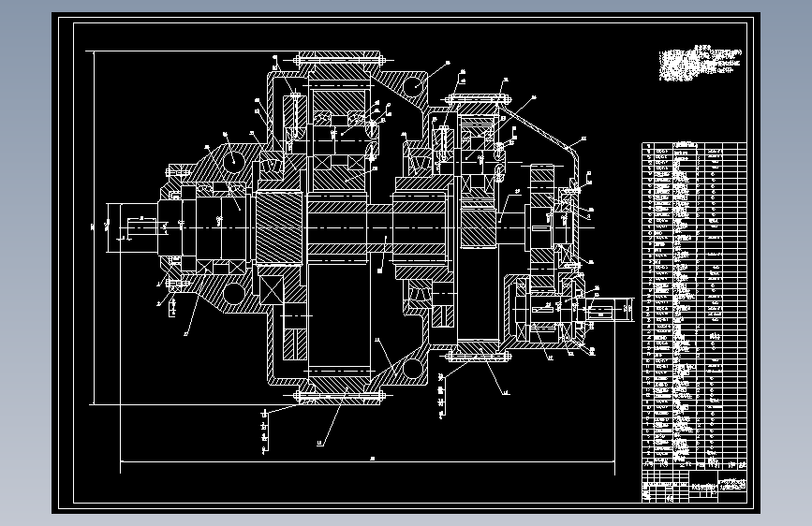The width and height of the screenshot is (812, 526).
Task: Click the overall width dimension line below the gearbox
Action: 367,461
